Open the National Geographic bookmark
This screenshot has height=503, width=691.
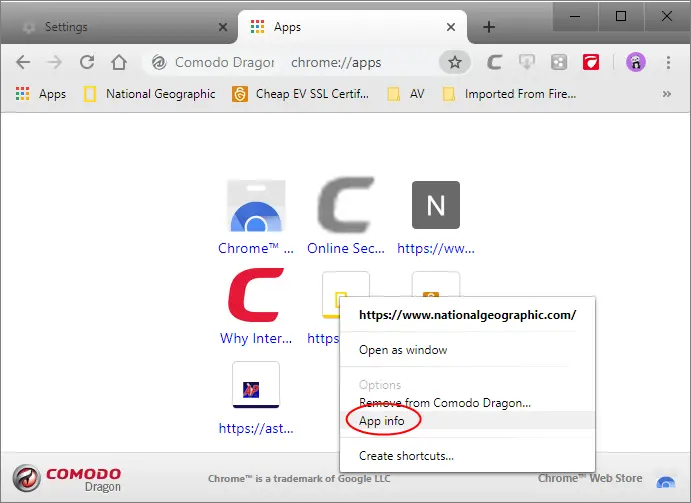pos(150,94)
